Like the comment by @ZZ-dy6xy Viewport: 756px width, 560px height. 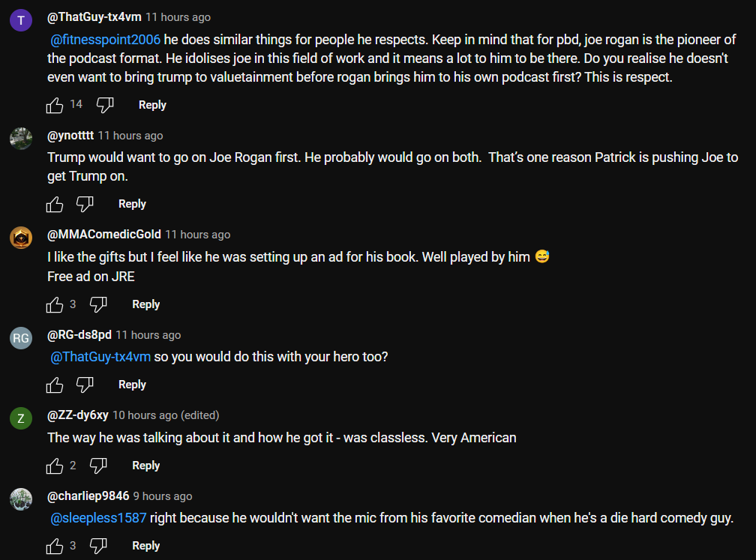pos(55,466)
